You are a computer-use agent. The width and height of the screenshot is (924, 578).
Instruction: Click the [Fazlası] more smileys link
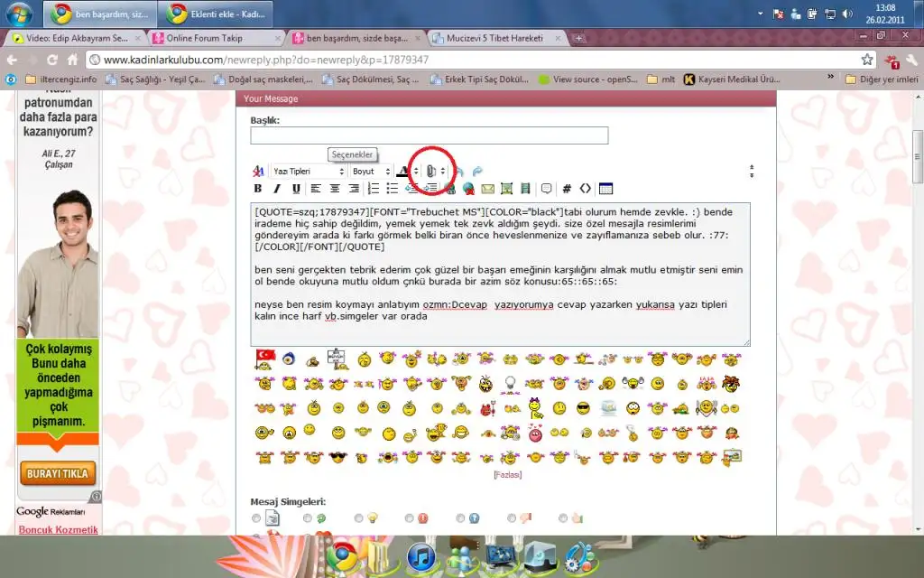click(506, 474)
